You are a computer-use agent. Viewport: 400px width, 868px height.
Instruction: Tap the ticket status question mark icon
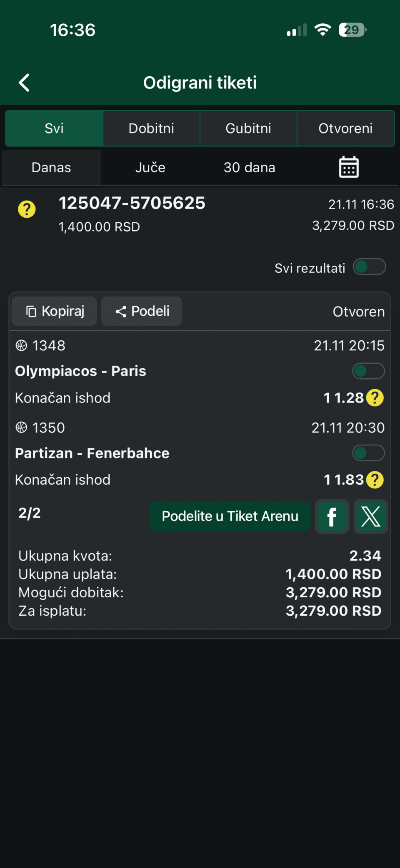click(x=27, y=209)
